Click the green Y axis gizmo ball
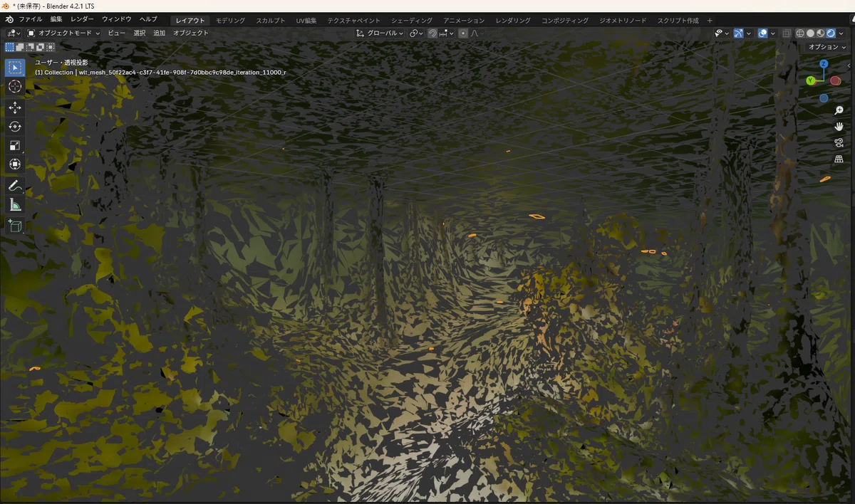The image size is (855, 504). click(x=811, y=80)
